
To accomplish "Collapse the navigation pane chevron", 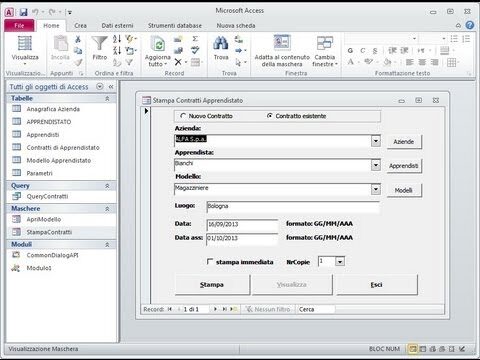I will 111,87.
